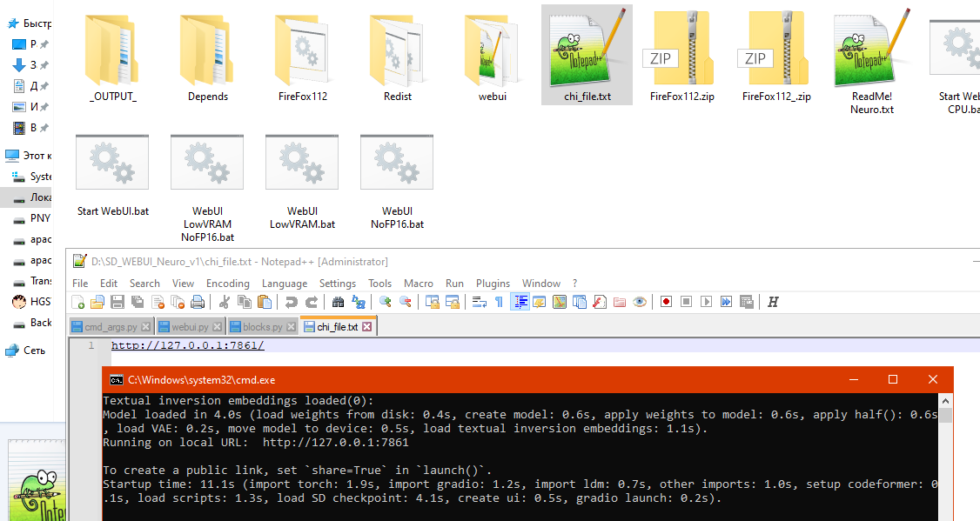Select the Start WebUI.bat file

[x=113, y=175]
